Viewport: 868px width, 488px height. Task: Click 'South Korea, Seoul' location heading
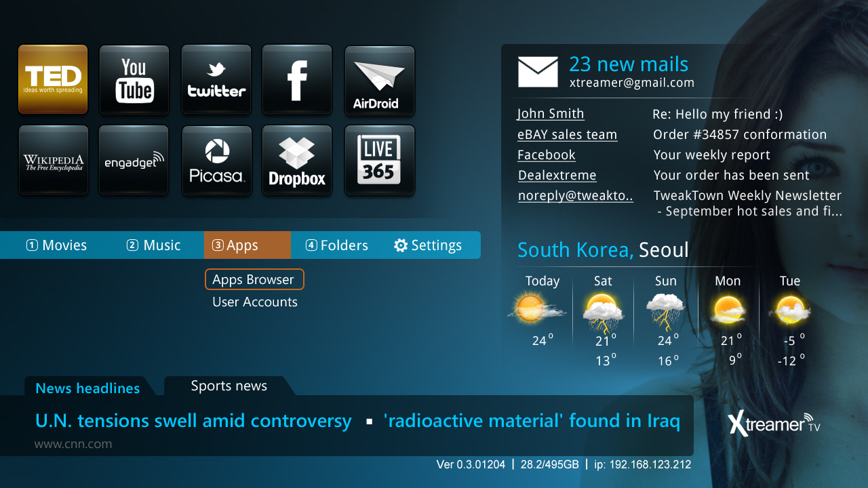603,250
